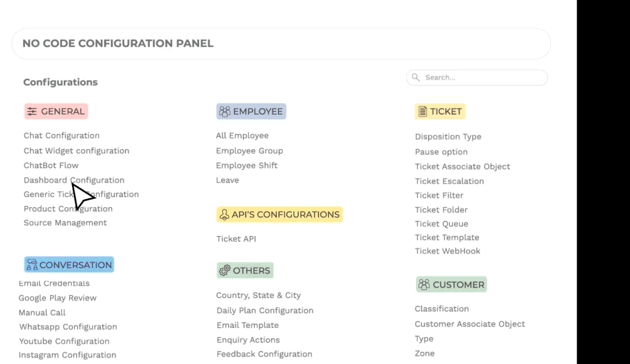The height and width of the screenshot is (364, 630).
Task: Select the Ticket WebHook option
Action: pyautogui.click(x=448, y=251)
